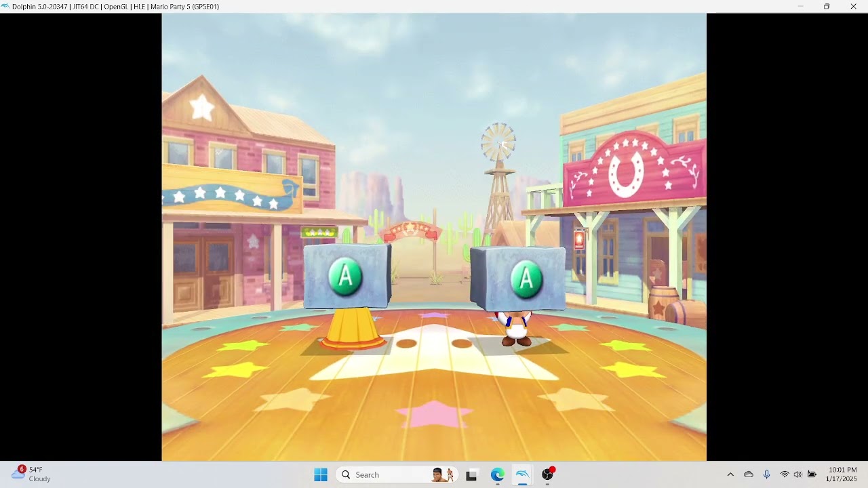Viewport: 868px width, 488px height.
Task: Open the Windows Start menu
Action: coord(321,474)
